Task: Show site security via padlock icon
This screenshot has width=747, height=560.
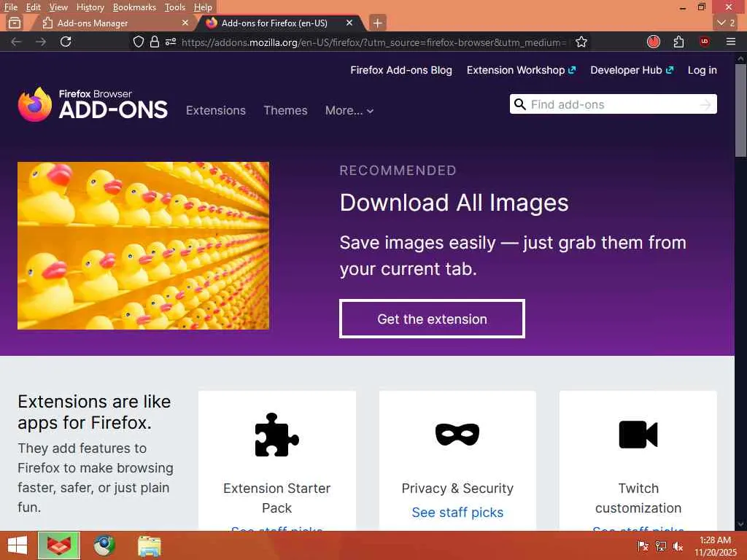Action: click(x=155, y=42)
